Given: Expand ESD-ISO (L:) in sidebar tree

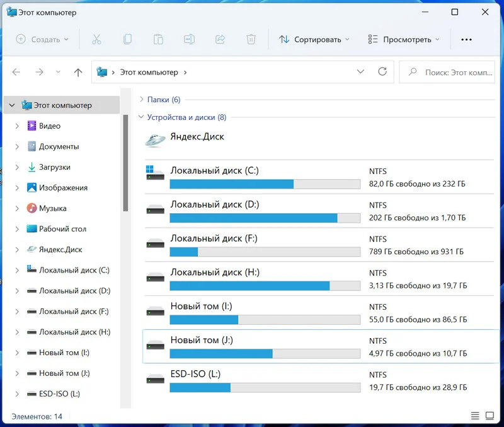Looking at the screenshot, I should click(17, 394).
